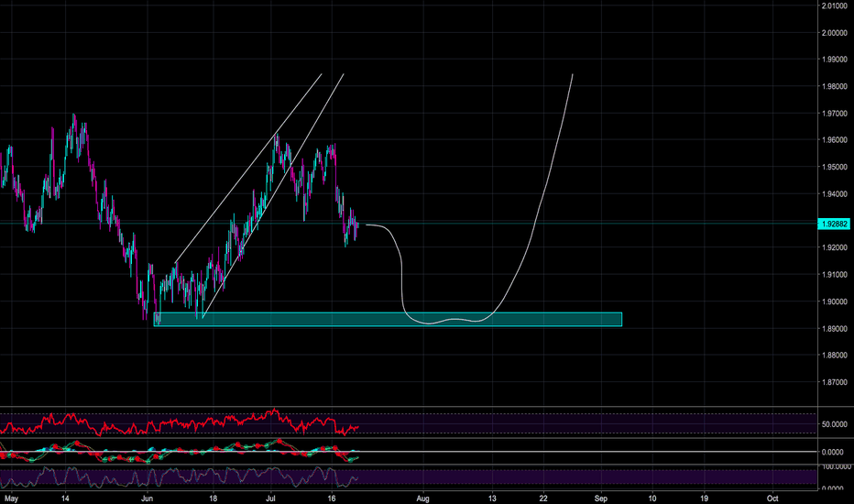Select the 1.94000 price axis label
This screenshot has width=854, height=504.
tap(834, 194)
